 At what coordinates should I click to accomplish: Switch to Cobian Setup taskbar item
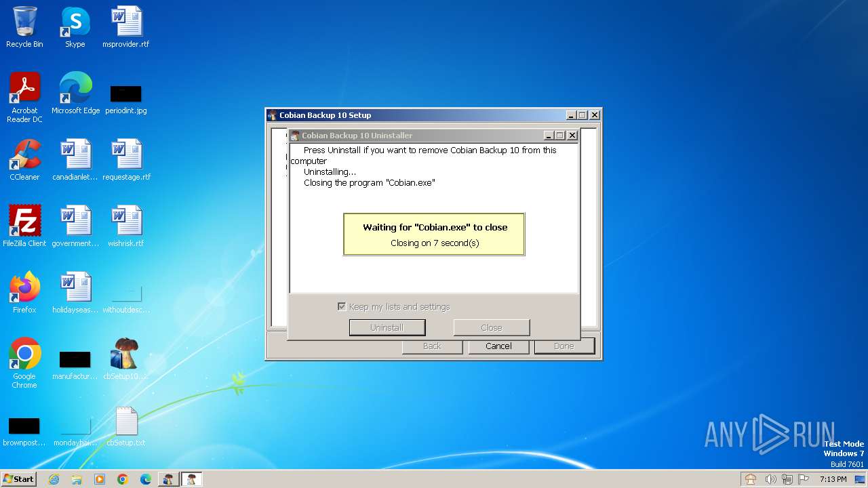coord(169,479)
